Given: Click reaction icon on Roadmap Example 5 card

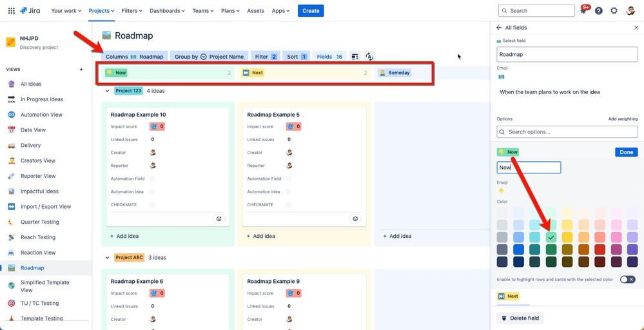Looking at the screenshot, I should coord(355,218).
